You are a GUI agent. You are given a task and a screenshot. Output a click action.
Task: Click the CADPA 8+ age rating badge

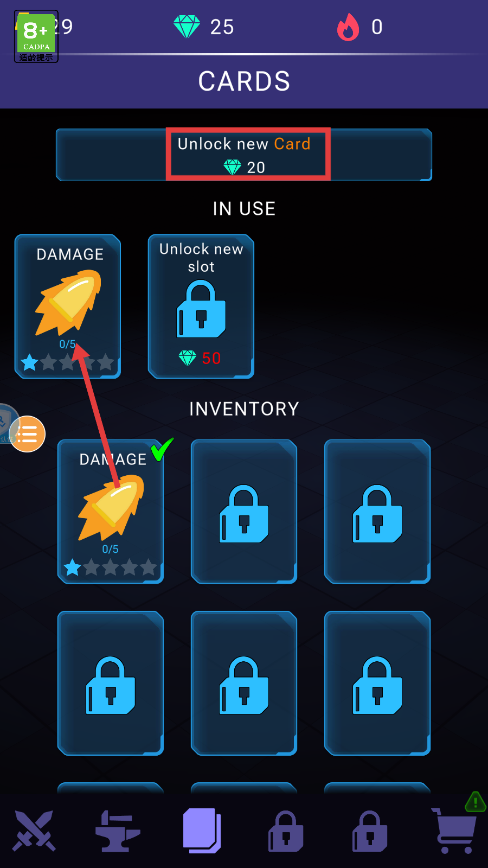tap(36, 37)
